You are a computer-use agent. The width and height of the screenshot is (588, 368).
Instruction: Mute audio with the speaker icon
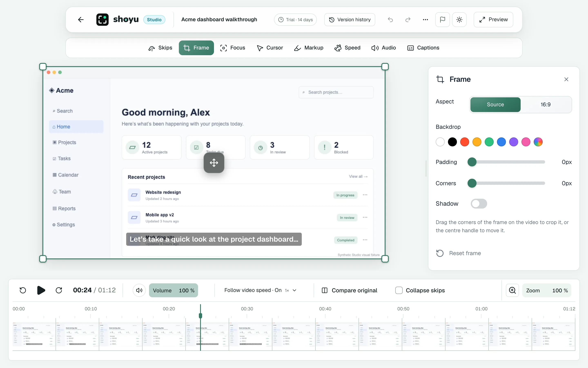pyautogui.click(x=139, y=290)
